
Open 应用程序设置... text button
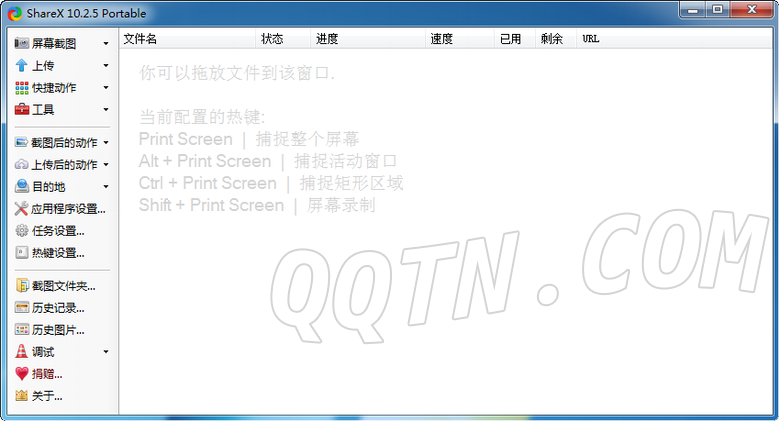tap(68, 209)
